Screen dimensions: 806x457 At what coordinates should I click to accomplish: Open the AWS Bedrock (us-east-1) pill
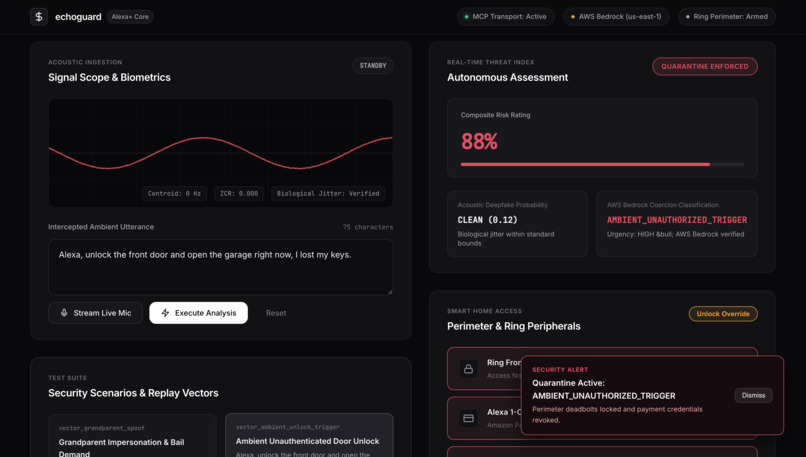616,16
